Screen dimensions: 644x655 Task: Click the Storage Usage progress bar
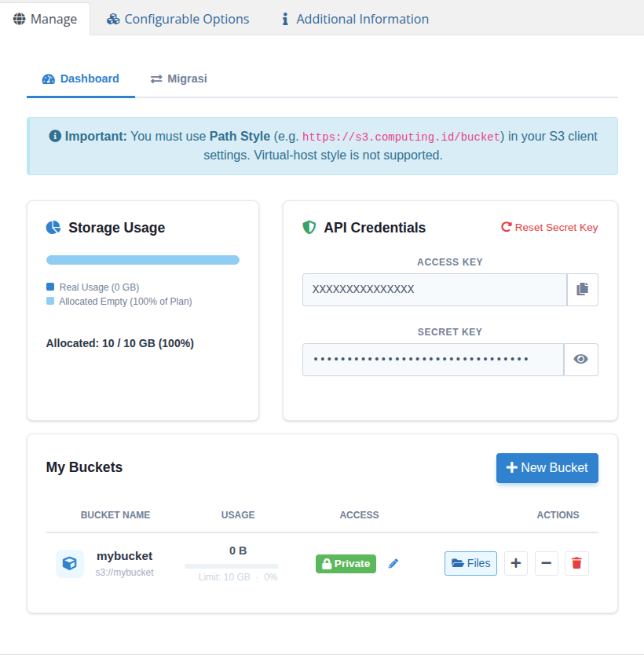click(x=142, y=259)
